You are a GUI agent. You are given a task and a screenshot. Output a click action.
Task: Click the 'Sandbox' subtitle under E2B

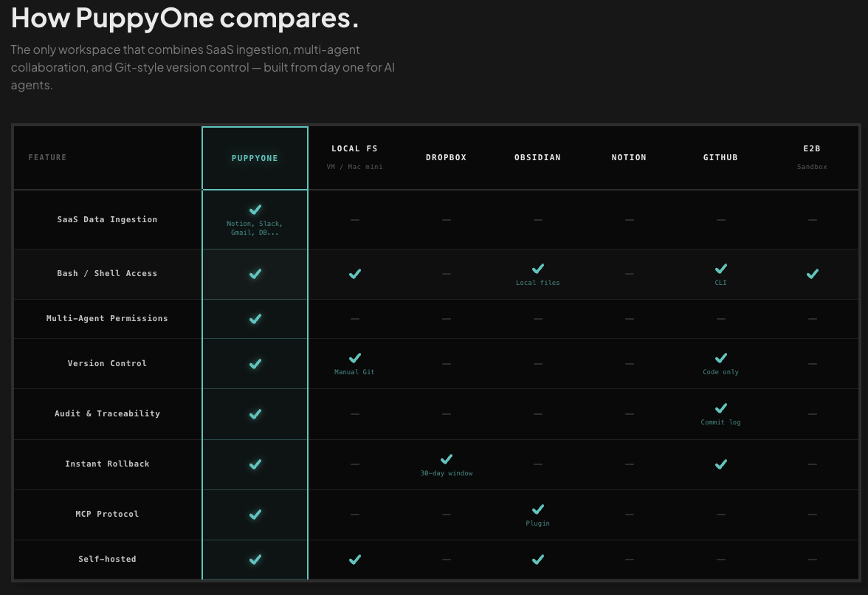coord(812,167)
